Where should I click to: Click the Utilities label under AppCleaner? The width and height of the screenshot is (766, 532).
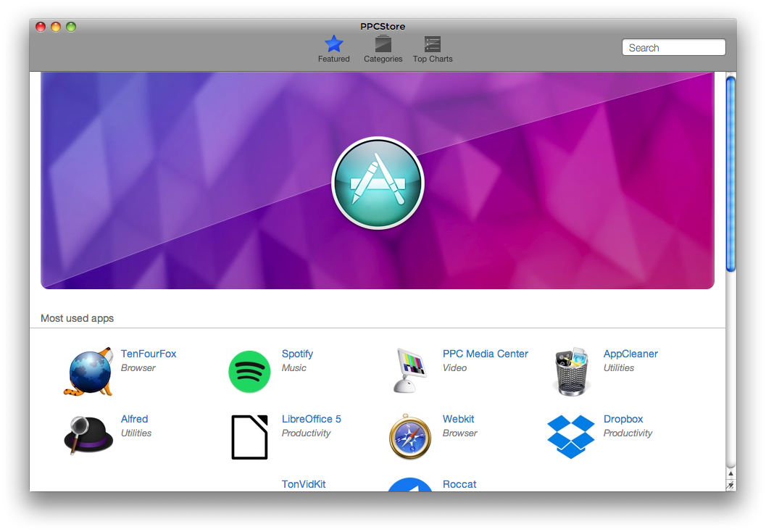[618, 368]
